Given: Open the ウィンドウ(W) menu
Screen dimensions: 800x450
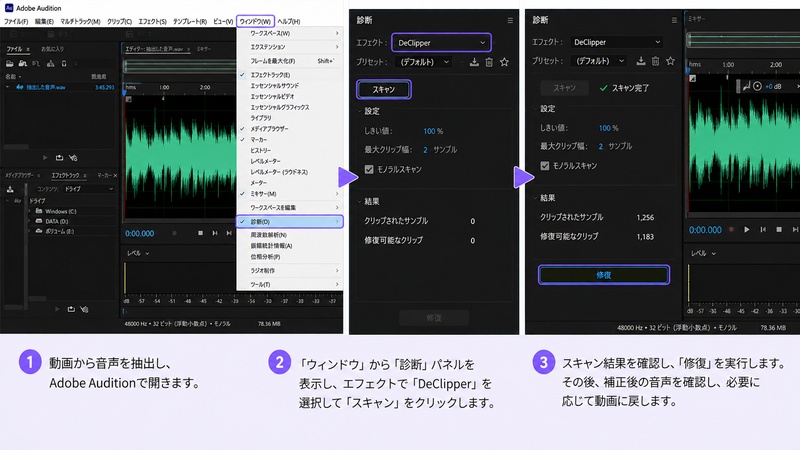Looking at the screenshot, I should [x=255, y=21].
